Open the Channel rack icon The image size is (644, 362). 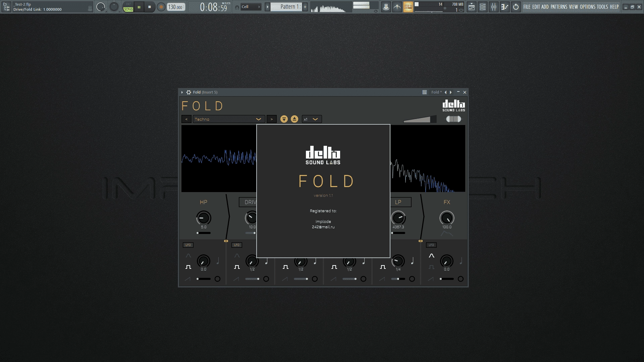tap(483, 7)
